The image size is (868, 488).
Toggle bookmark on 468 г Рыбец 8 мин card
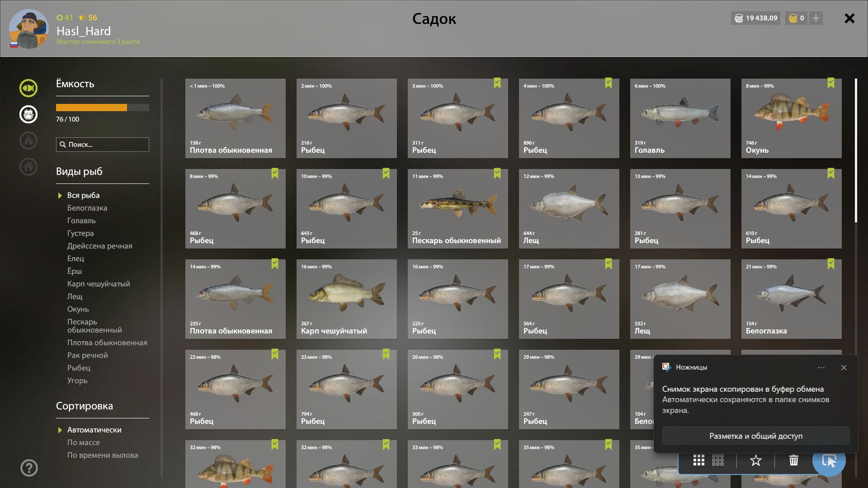pos(275,174)
